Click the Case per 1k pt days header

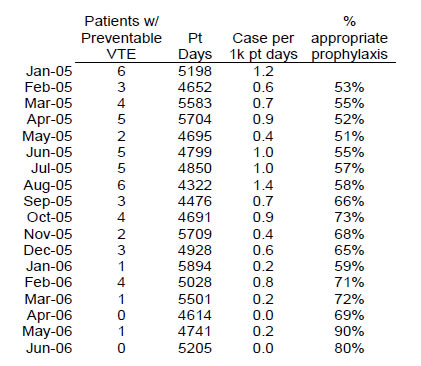(x=263, y=46)
